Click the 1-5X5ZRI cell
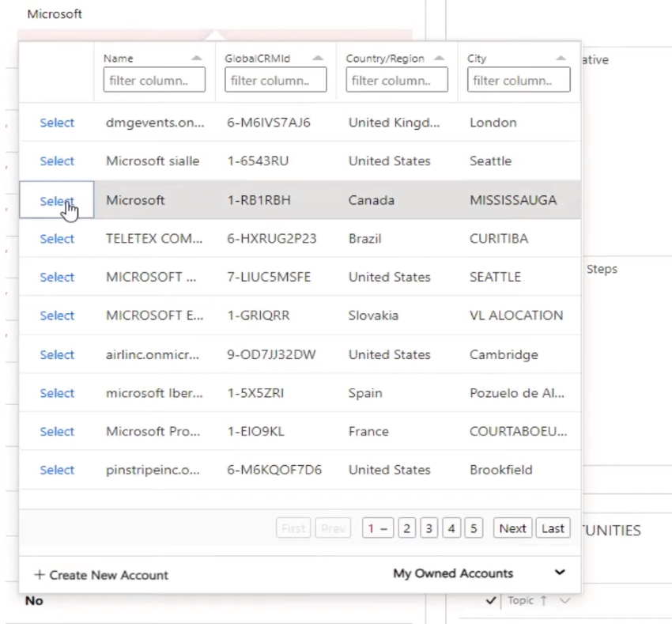 pos(255,393)
